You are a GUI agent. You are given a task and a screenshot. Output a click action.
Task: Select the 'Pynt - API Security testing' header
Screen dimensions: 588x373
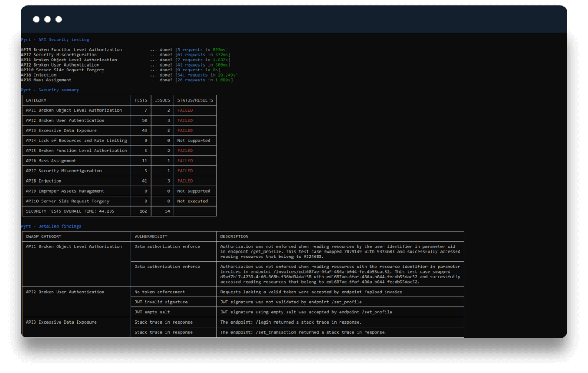pos(55,39)
